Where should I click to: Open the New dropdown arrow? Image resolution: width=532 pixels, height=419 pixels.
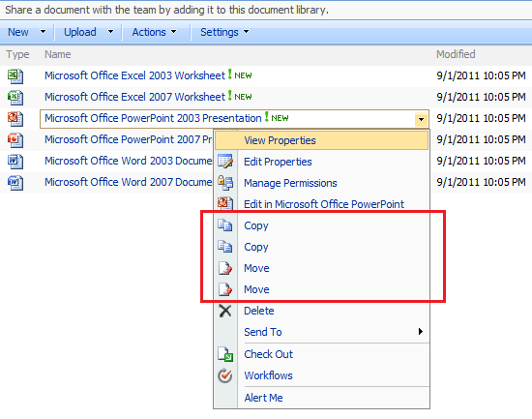click(43, 32)
